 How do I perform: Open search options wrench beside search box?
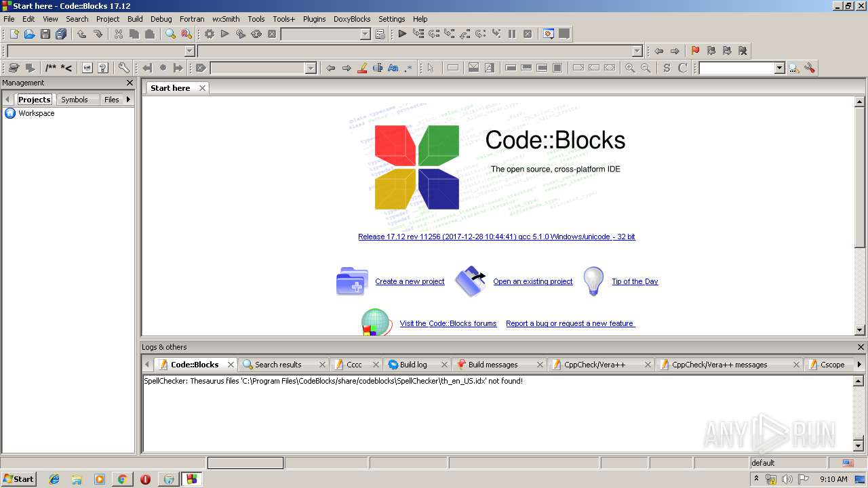point(810,68)
